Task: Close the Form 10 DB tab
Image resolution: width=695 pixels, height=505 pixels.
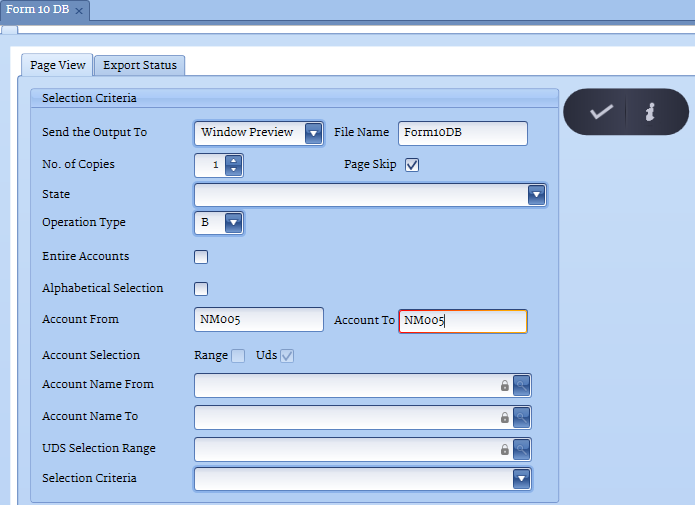Action: point(79,10)
